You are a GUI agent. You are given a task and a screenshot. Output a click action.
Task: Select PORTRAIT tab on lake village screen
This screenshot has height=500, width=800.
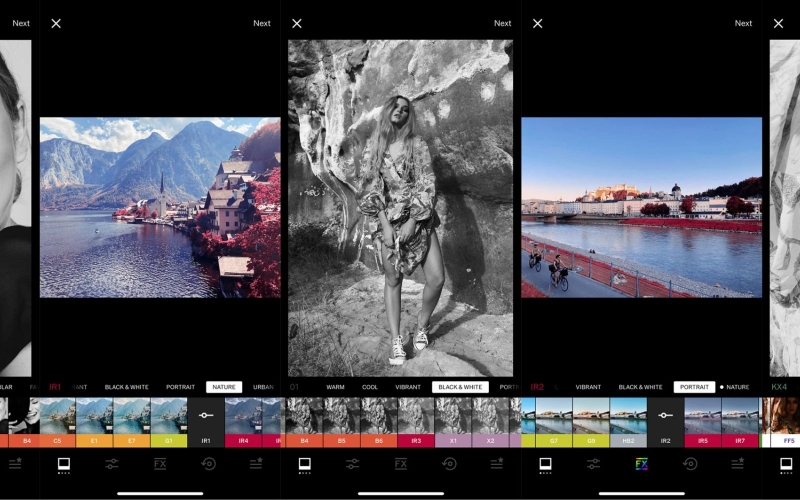click(181, 387)
